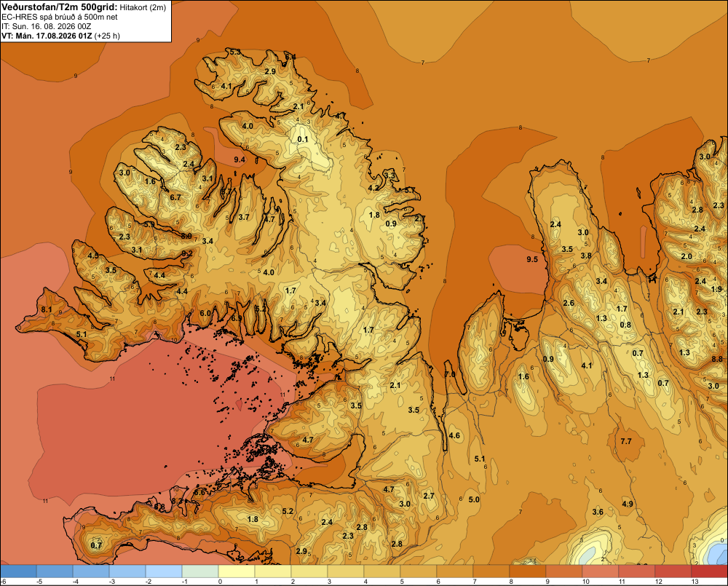Click the '4.2' temperature value
728x586 pixels.
point(373,188)
